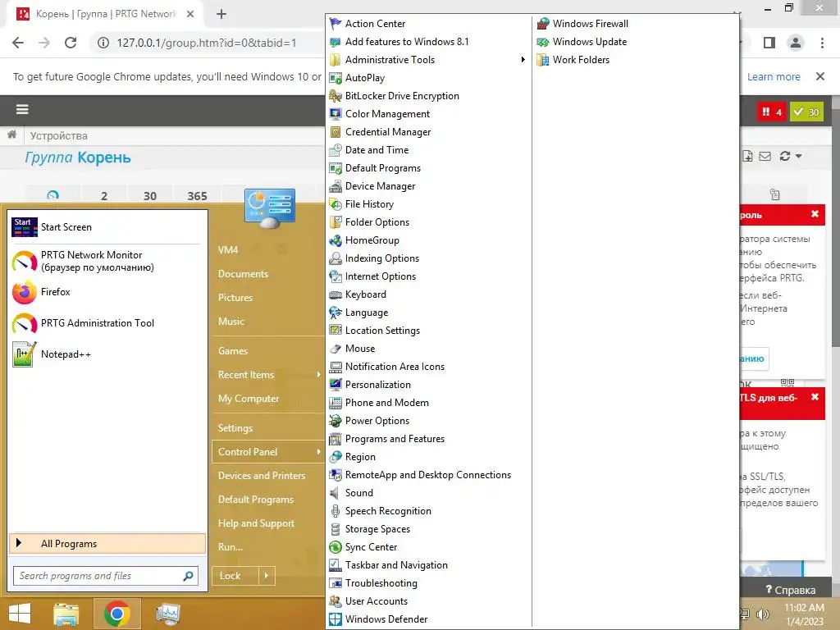Click the Search programs and files field
This screenshot has width=840, height=630.
(106, 576)
